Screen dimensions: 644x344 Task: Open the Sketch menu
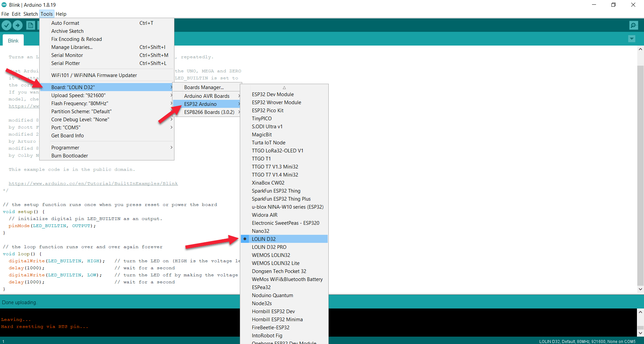pos(31,14)
